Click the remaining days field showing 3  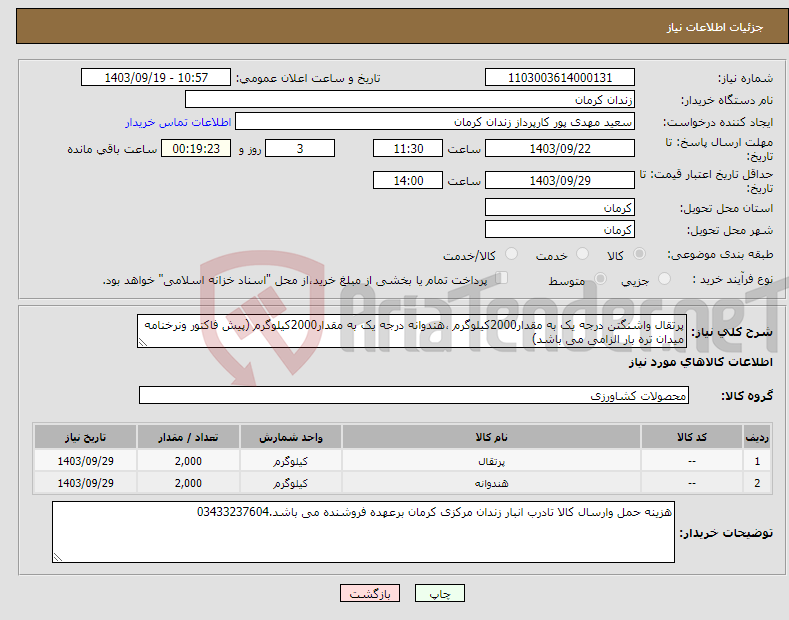(300, 148)
